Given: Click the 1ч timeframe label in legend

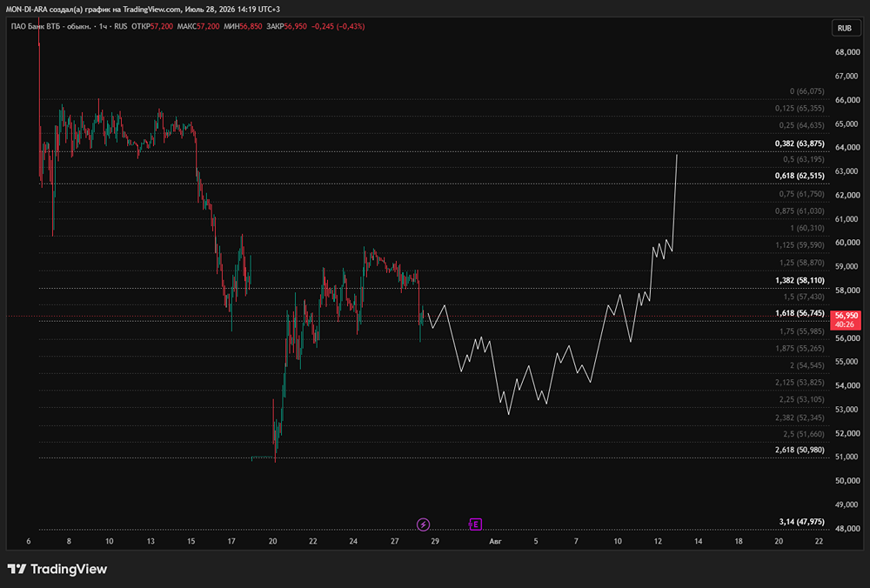Looking at the screenshot, I should click(104, 27).
